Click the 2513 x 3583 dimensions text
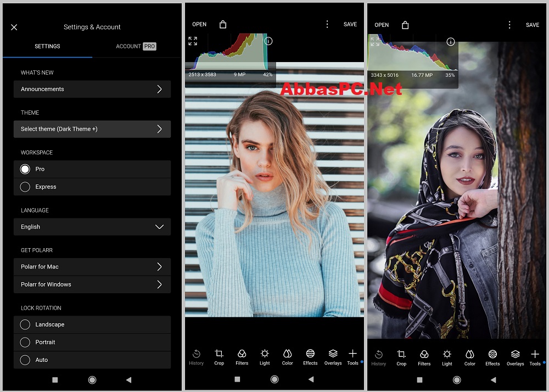Screen dimensions: 549x392 [x=203, y=75]
